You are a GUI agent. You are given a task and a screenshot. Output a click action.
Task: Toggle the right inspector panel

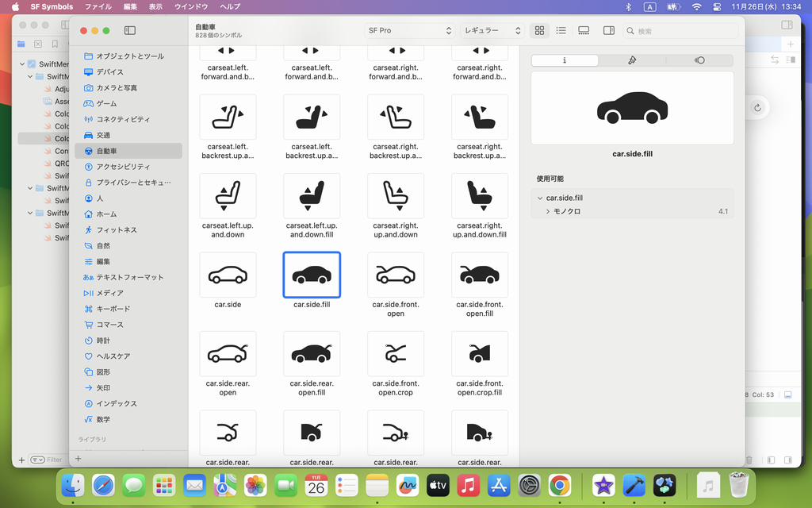pos(608,31)
